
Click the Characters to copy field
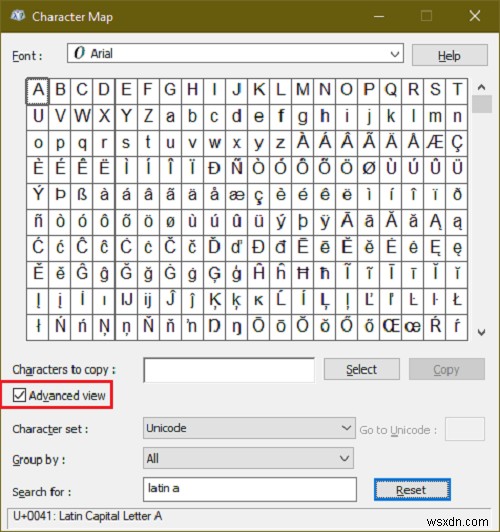tap(229, 370)
